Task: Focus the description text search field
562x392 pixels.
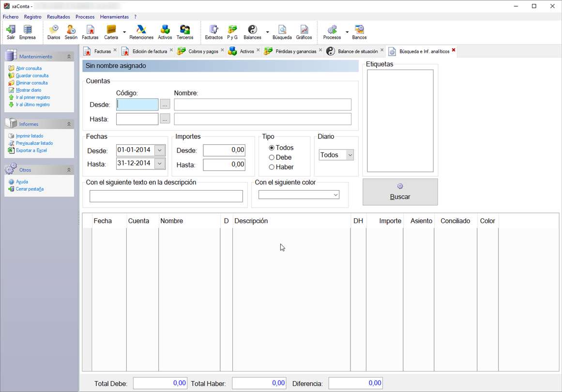Action: (167, 196)
